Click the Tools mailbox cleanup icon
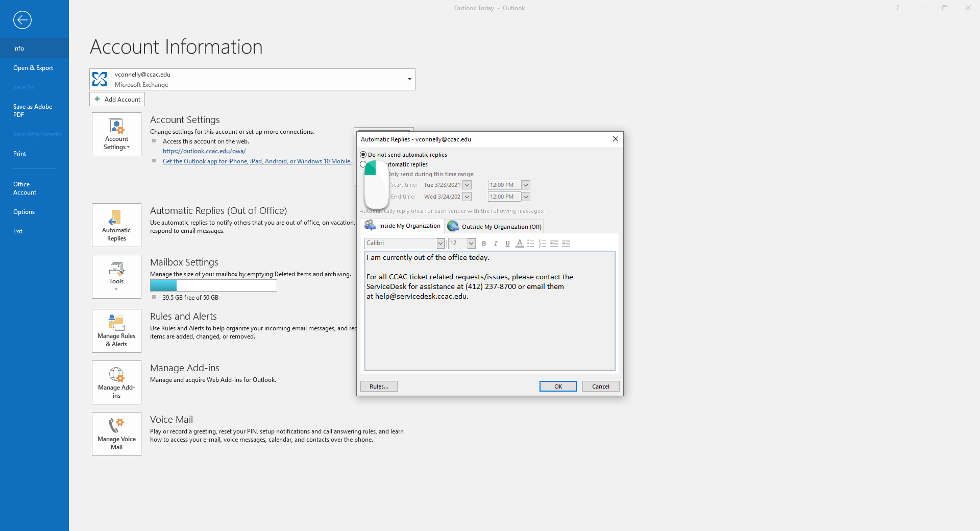The width and height of the screenshot is (980, 531). 116,276
